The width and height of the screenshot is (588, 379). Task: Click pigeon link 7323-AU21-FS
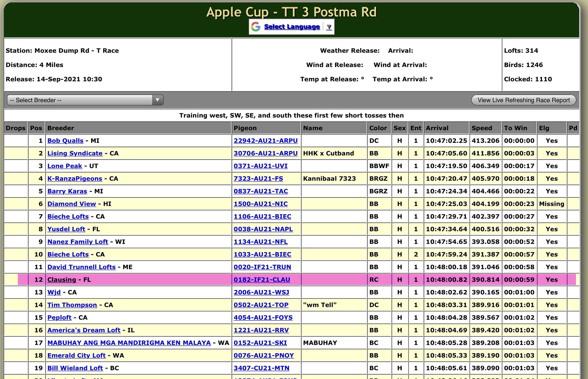pyautogui.click(x=258, y=179)
